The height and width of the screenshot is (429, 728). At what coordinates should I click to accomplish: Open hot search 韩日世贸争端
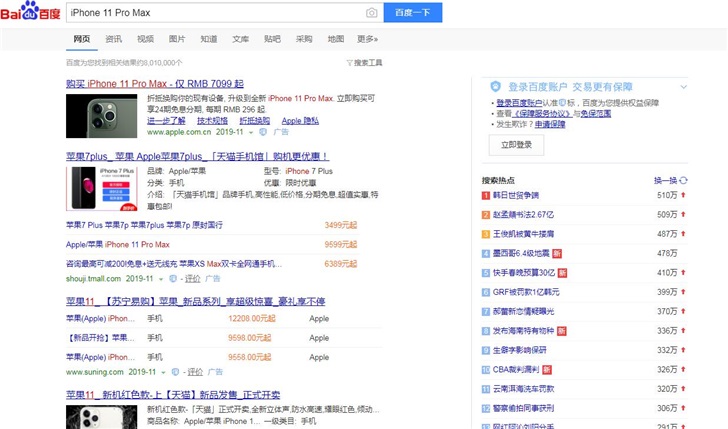pos(516,195)
